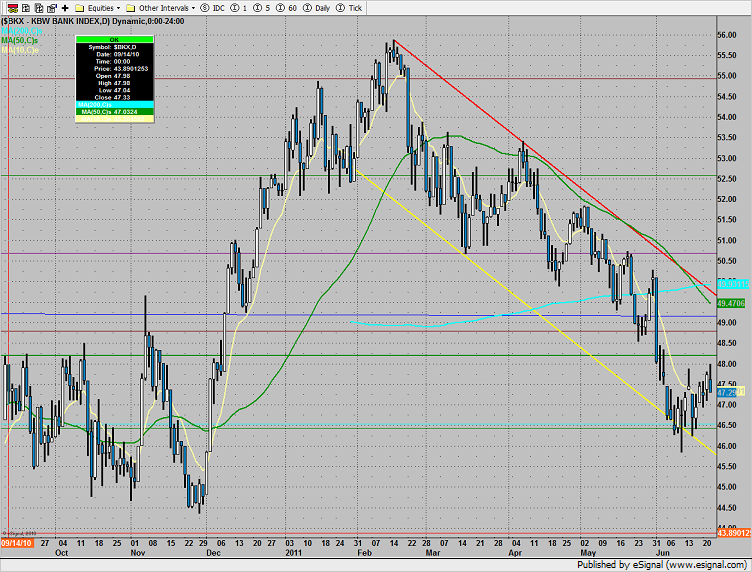Click the first chart-type toolbar icon
Image resolution: width=752 pixels, height=572 pixels.
(x=13, y=8)
